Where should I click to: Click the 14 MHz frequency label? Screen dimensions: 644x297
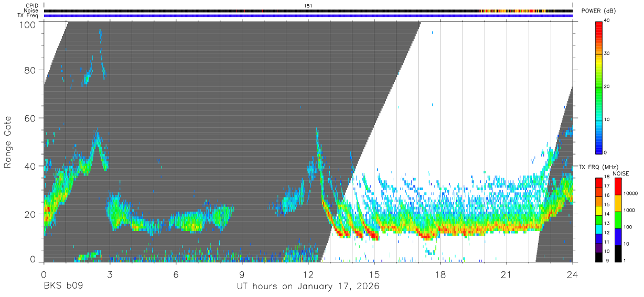point(607,214)
